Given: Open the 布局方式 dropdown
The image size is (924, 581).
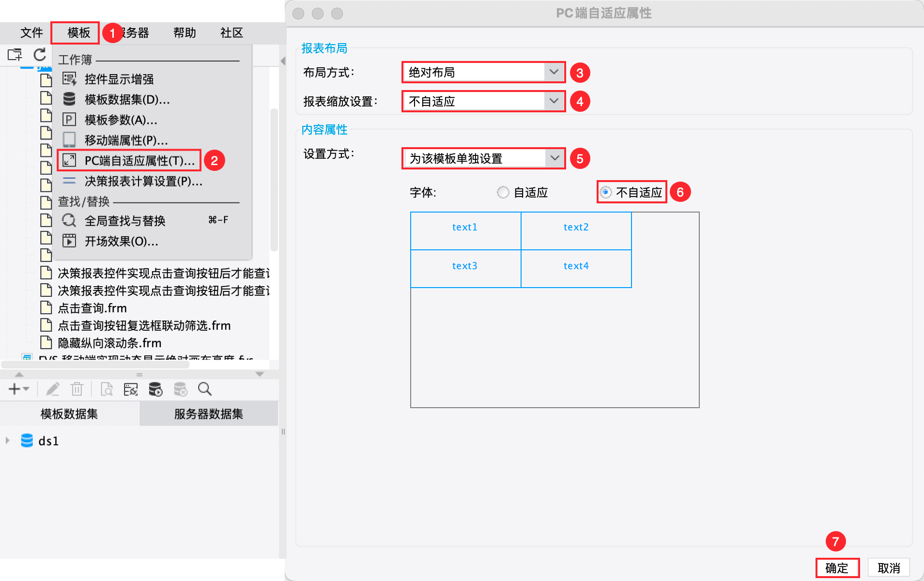Looking at the screenshot, I should click(x=483, y=72).
